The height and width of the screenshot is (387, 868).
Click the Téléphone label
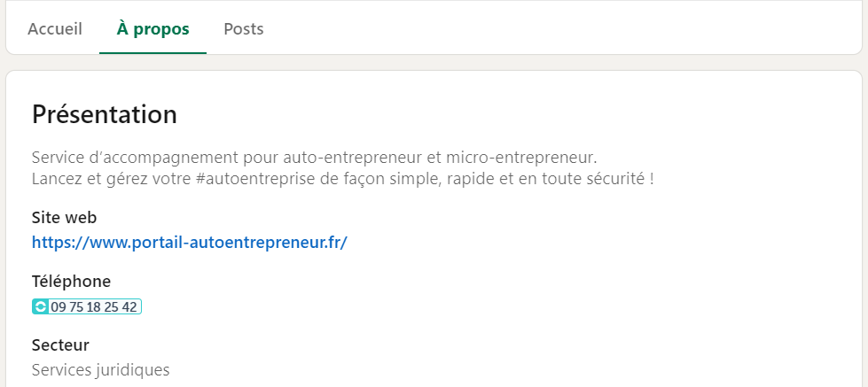pyautogui.click(x=72, y=282)
